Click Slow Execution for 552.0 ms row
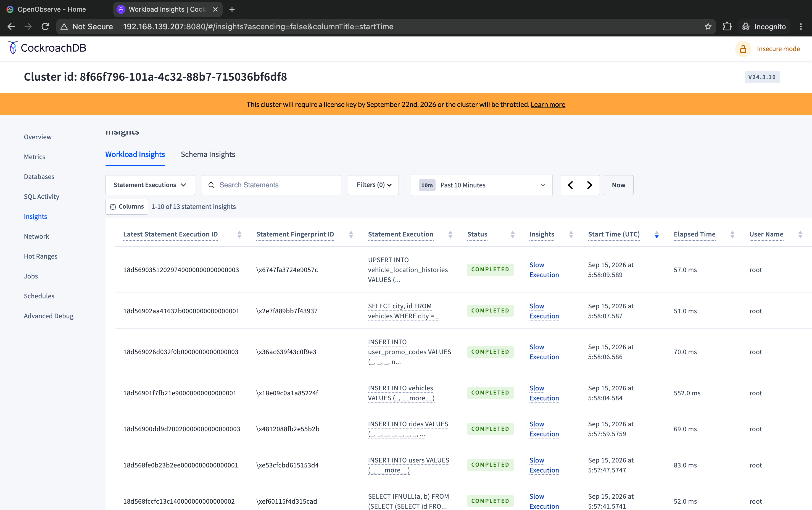Screen dimensions: 812x510 click(x=544, y=393)
